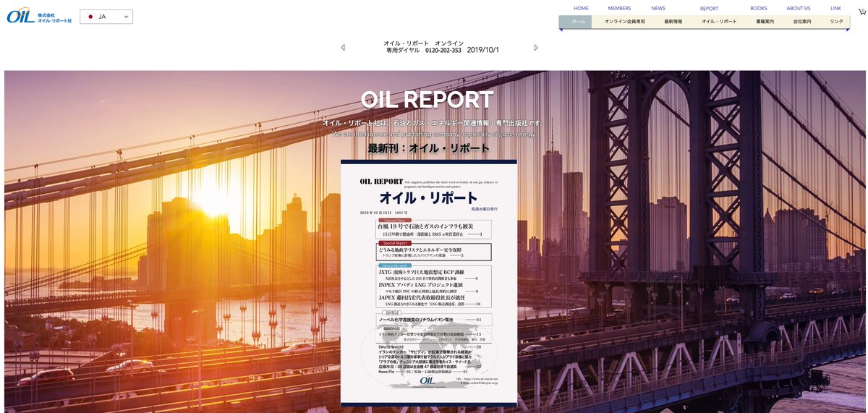Click the 最新刊：オイル・リポート heading
This screenshot has width=868, height=413.
pyautogui.click(x=429, y=148)
